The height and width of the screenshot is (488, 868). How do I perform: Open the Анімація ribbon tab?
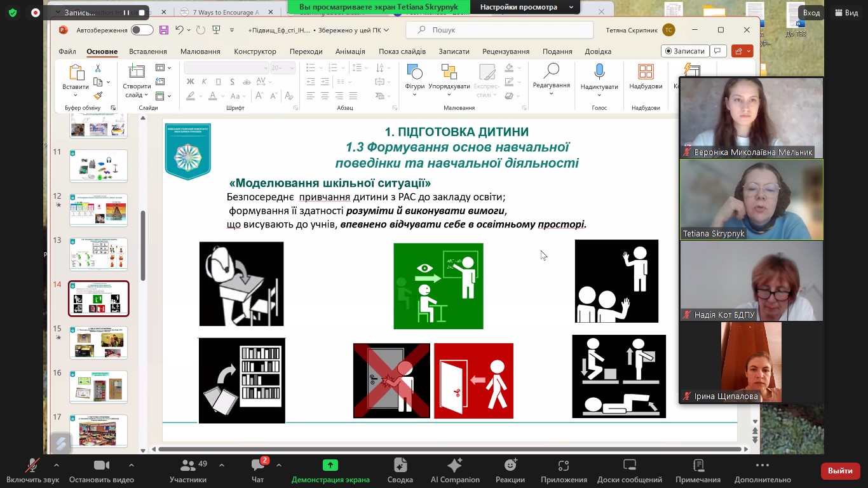(350, 51)
